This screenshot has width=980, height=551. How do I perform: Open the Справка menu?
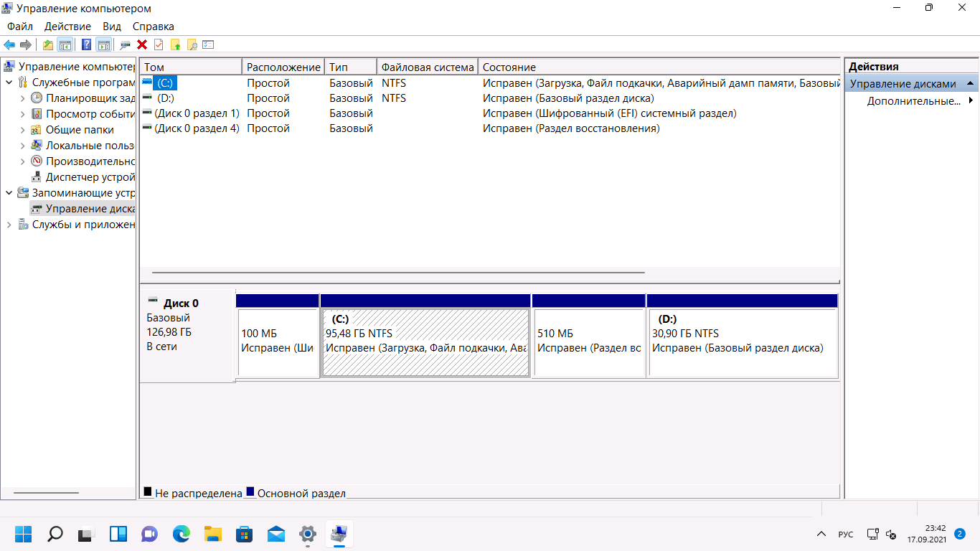[154, 27]
